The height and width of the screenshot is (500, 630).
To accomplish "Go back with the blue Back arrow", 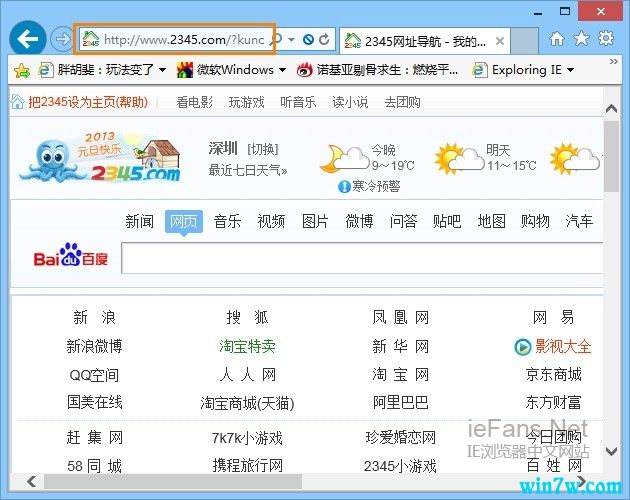I will [28, 39].
